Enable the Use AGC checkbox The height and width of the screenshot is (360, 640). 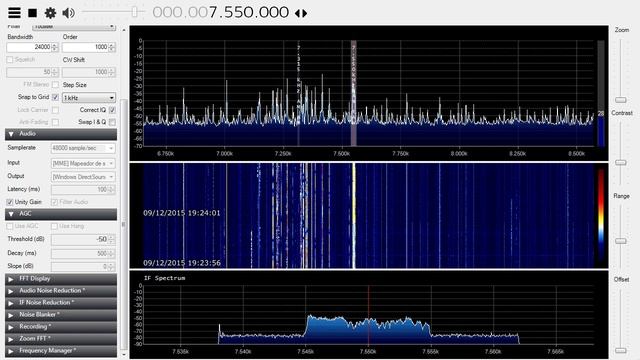[10, 226]
